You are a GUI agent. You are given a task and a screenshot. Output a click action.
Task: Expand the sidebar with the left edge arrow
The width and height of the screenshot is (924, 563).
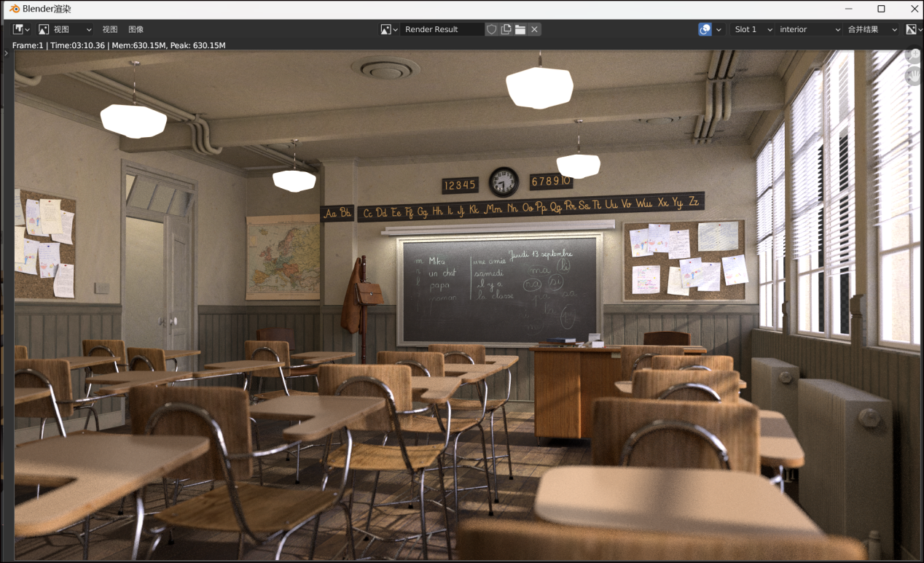[6, 53]
